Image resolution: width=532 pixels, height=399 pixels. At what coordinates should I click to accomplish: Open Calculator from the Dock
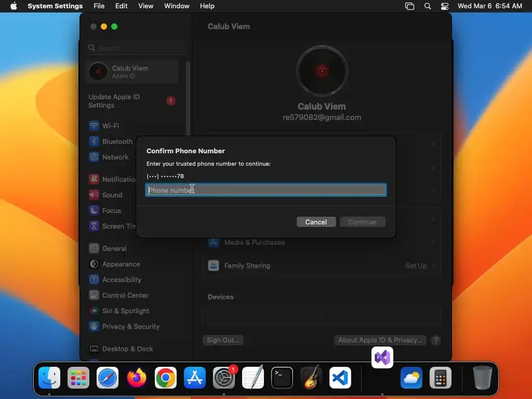coord(441,378)
